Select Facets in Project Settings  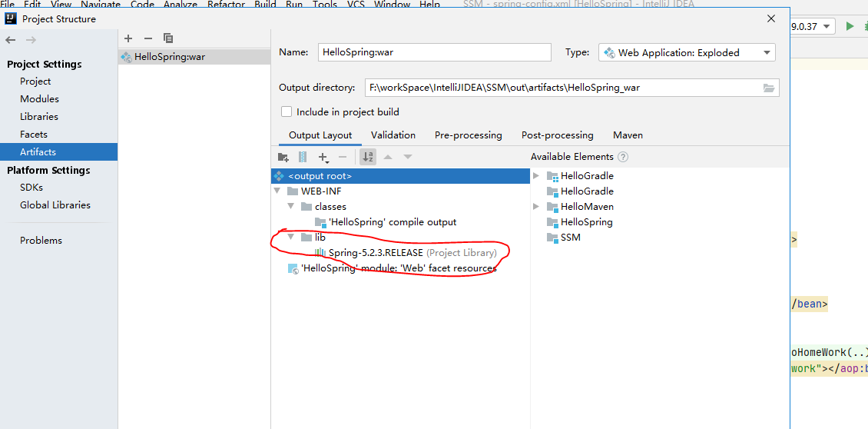coord(34,134)
